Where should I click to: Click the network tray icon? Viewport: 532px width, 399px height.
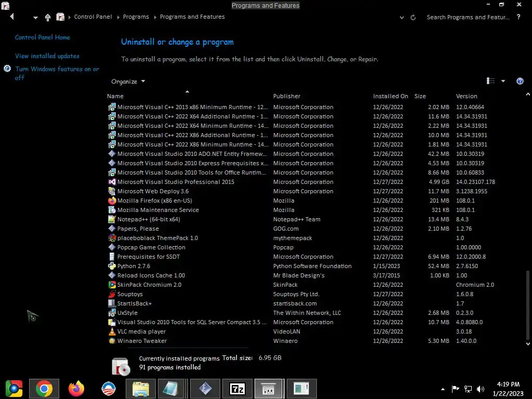click(x=468, y=389)
